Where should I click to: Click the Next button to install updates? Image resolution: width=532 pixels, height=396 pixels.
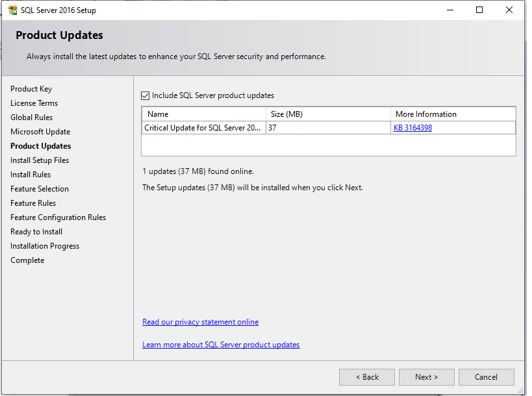426,377
